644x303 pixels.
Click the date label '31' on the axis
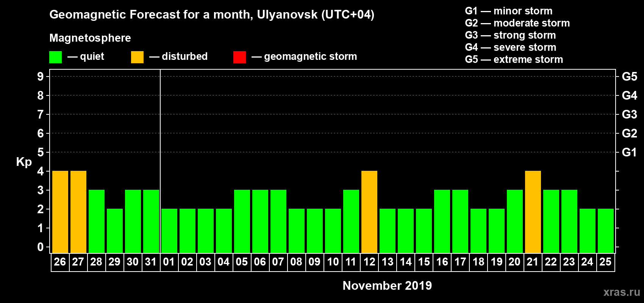click(x=151, y=262)
